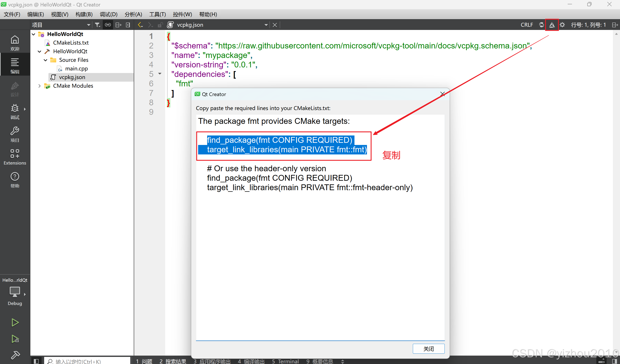Switch to Debug (调试) mode in sidebar
620x364 pixels.
click(15, 112)
